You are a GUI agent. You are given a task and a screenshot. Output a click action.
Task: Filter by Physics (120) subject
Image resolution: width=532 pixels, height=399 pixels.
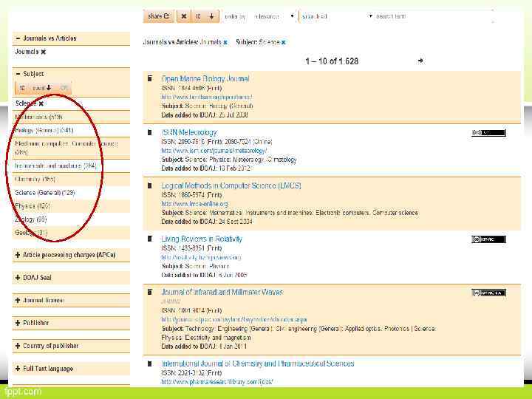pyautogui.click(x=33, y=206)
